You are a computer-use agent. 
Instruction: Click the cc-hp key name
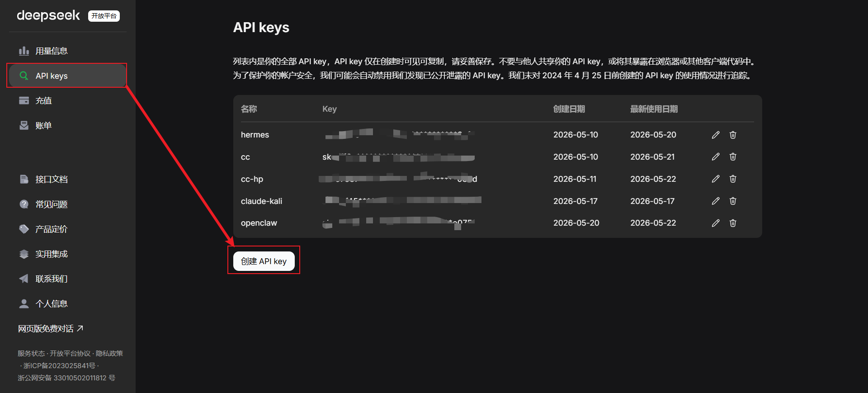click(252, 179)
